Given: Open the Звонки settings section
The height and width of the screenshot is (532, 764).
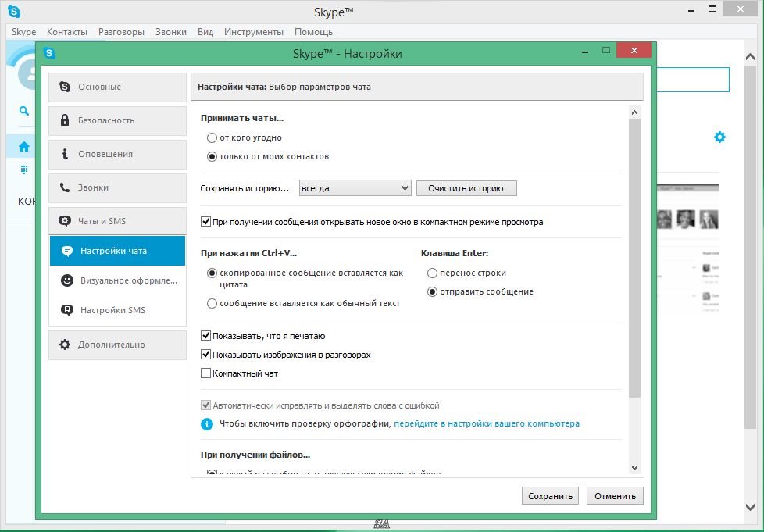Looking at the screenshot, I should pyautogui.click(x=117, y=188).
